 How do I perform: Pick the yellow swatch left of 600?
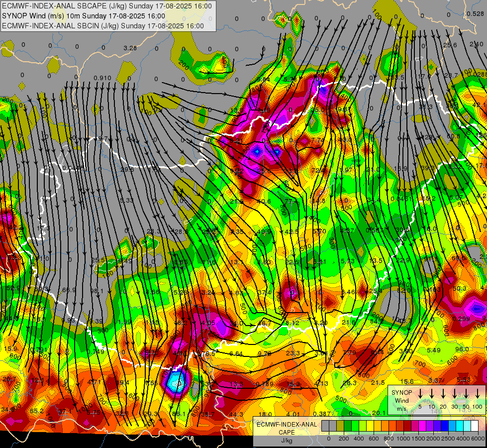pos(370,426)
